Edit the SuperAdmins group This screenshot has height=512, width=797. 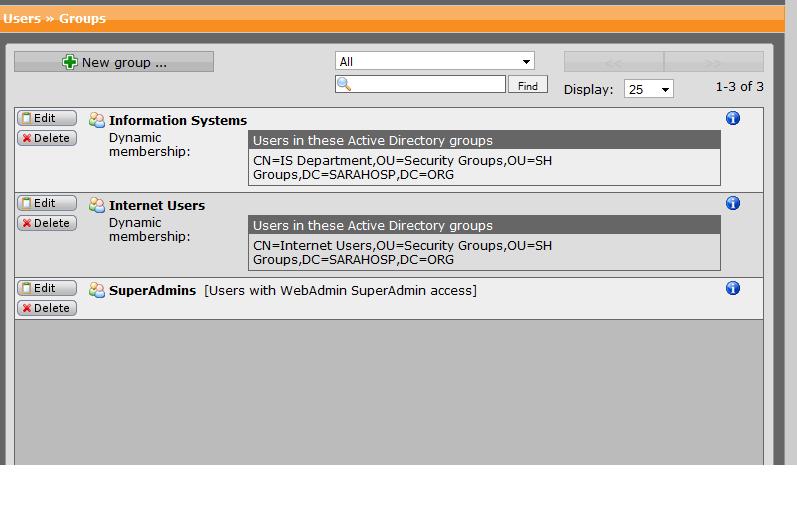(47, 288)
